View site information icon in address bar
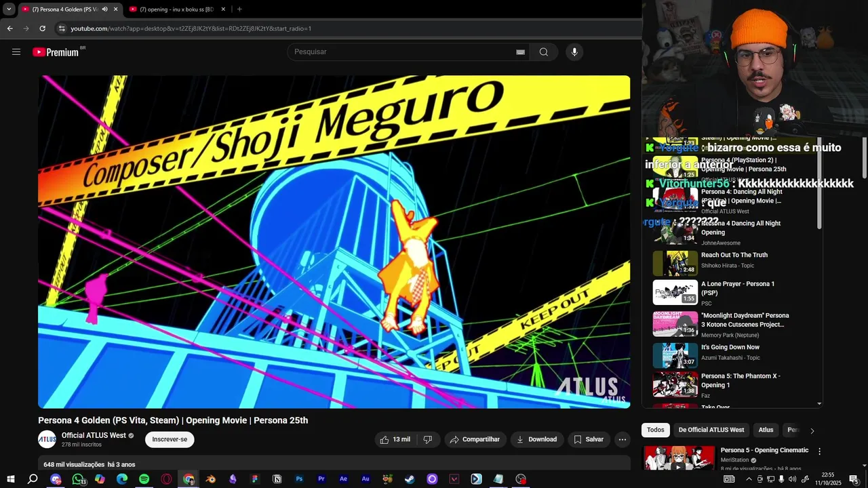Screen dimensions: 868x488 tap(62, 28)
